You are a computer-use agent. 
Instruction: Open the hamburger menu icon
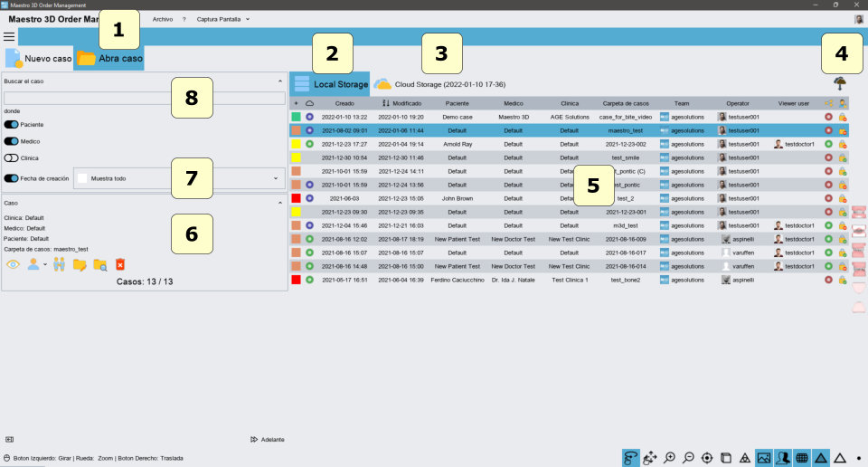point(9,37)
